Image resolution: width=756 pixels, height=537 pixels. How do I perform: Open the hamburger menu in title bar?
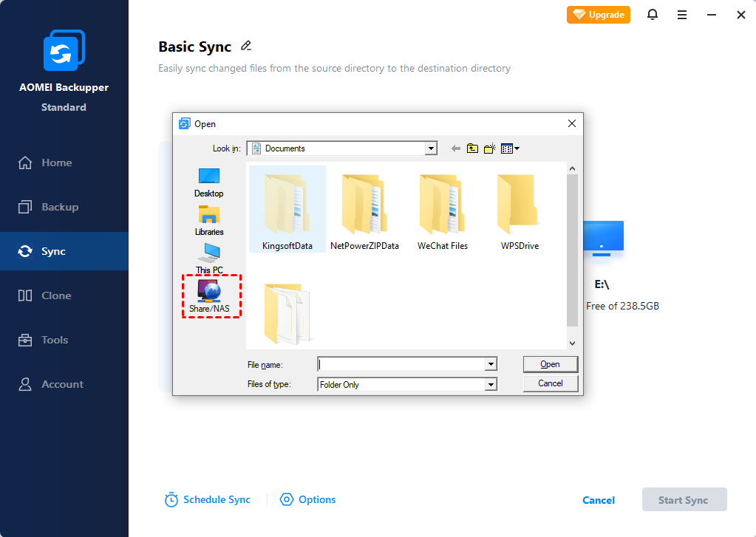(x=682, y=15)
